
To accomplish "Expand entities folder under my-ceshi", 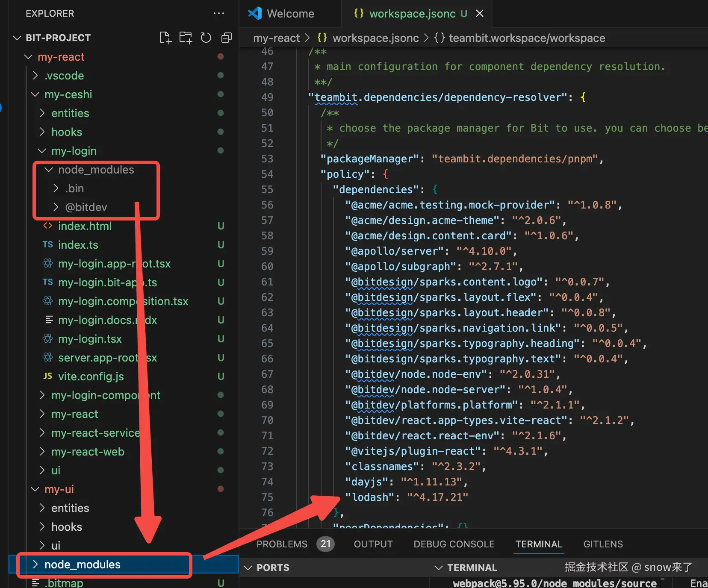I will [42, 113].
